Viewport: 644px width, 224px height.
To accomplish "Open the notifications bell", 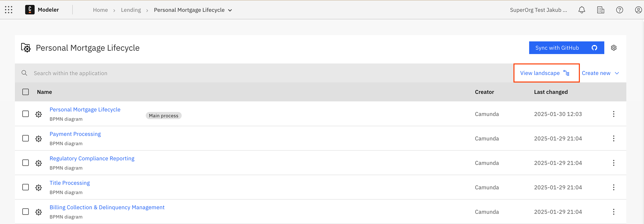I will 582,10.
